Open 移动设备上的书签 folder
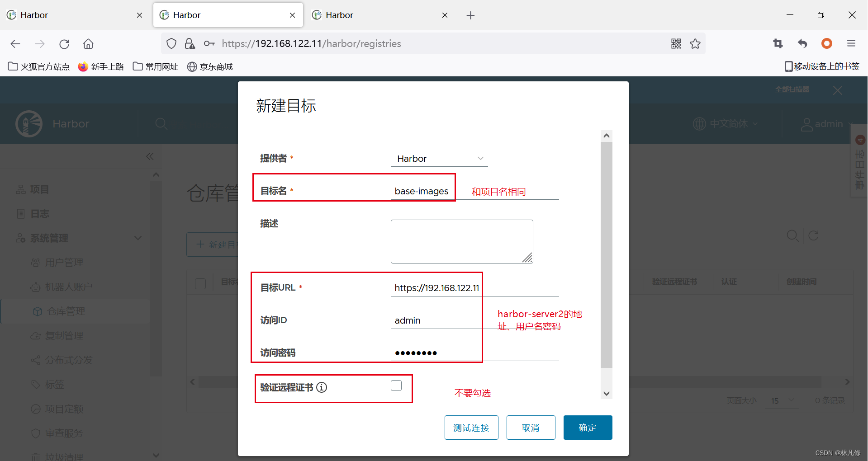The image size is (868, 461). (822, 66)
